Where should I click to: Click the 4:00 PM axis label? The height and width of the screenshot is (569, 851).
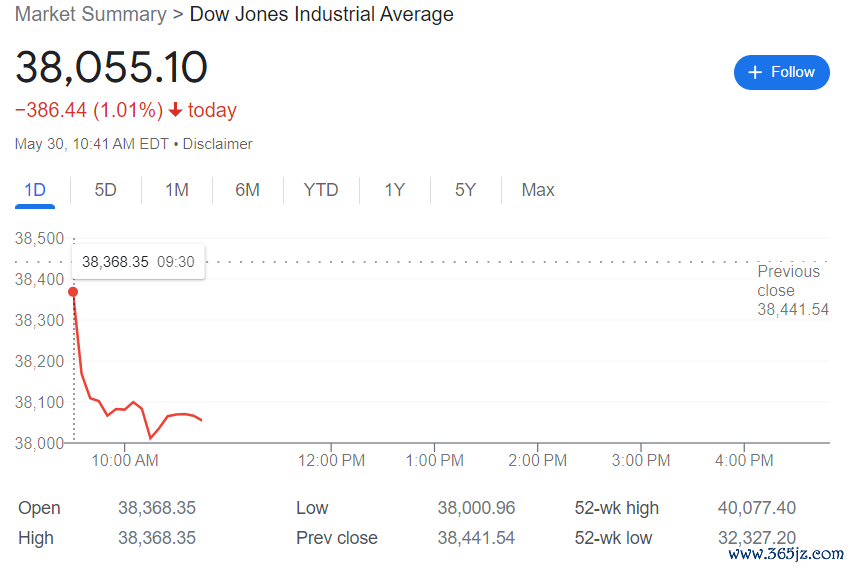[744, 460]
